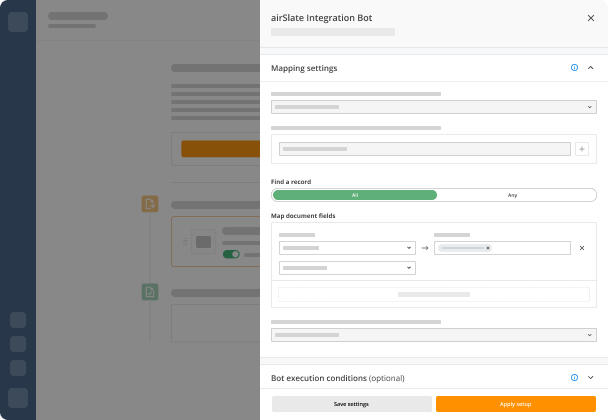Select the Any option under Find a record
This screenshot has height=420, width=608.
(x=512, y=195)
